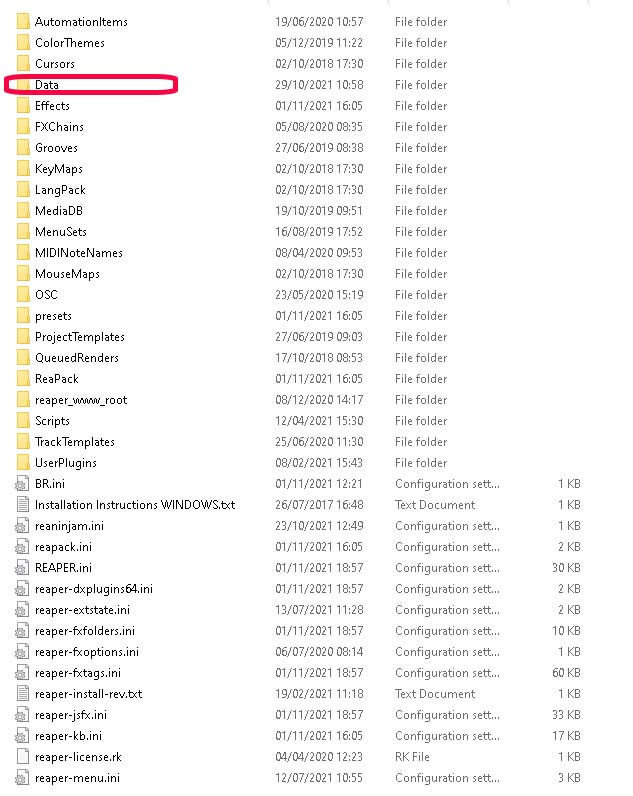
Task: Select the reaper-jsfx.ini file name
Action: pos(71,715)
